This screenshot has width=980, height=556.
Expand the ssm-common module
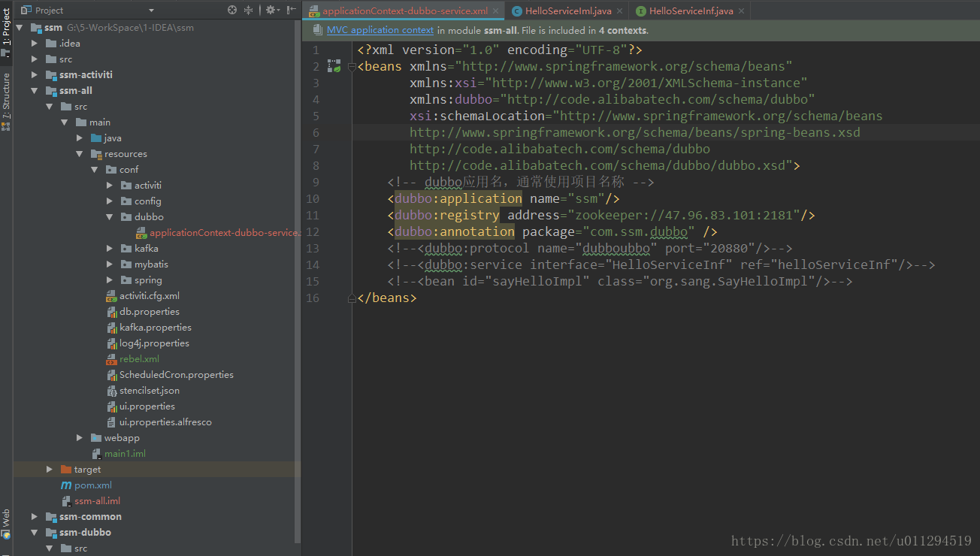pos(35,517)
